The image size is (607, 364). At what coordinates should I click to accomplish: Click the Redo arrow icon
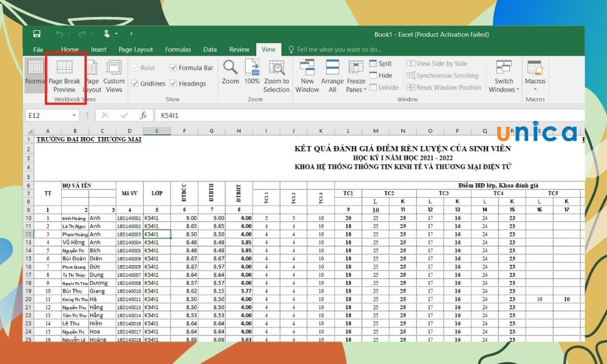tap(82, 34)
